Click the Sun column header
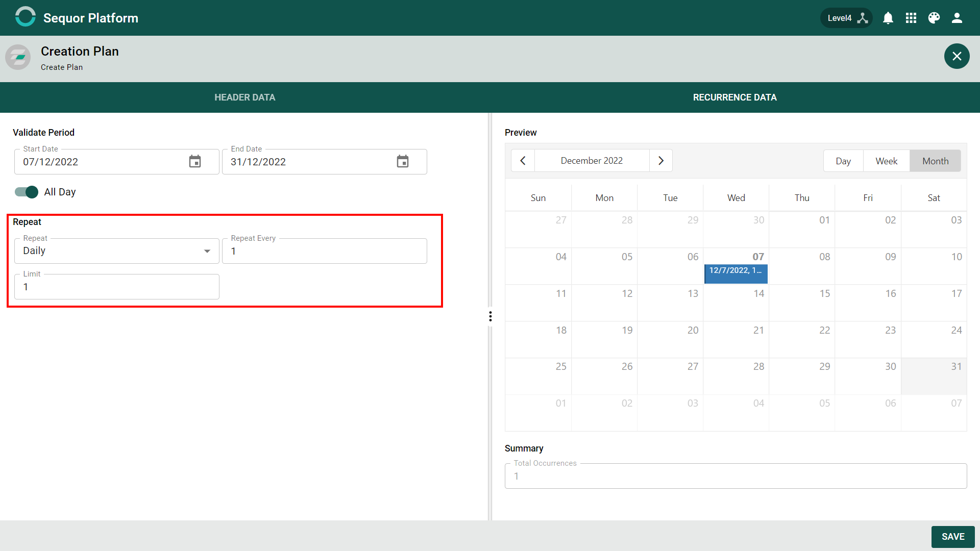The width and height of the screenshot is (980, 551). [538, 198]
